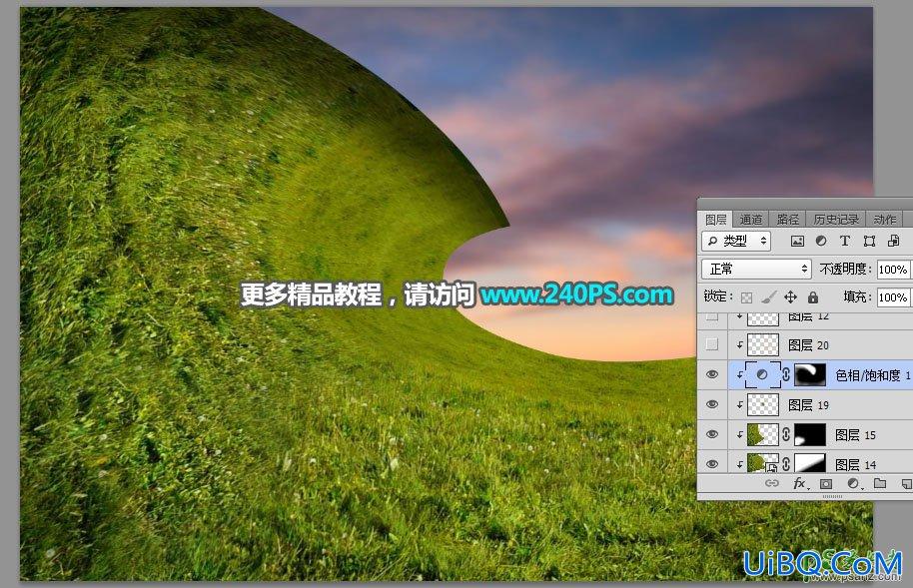Toggle mask link on 图层 14
Viewport: 913px width, 588px height.
[x=786, y=464]
